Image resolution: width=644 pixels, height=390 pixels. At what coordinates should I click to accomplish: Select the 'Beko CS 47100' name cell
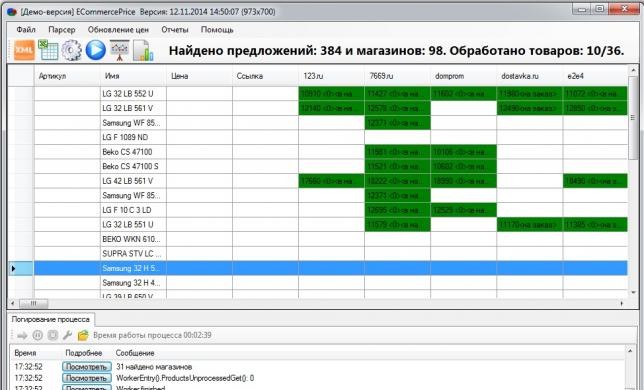(x=133, y=152)
